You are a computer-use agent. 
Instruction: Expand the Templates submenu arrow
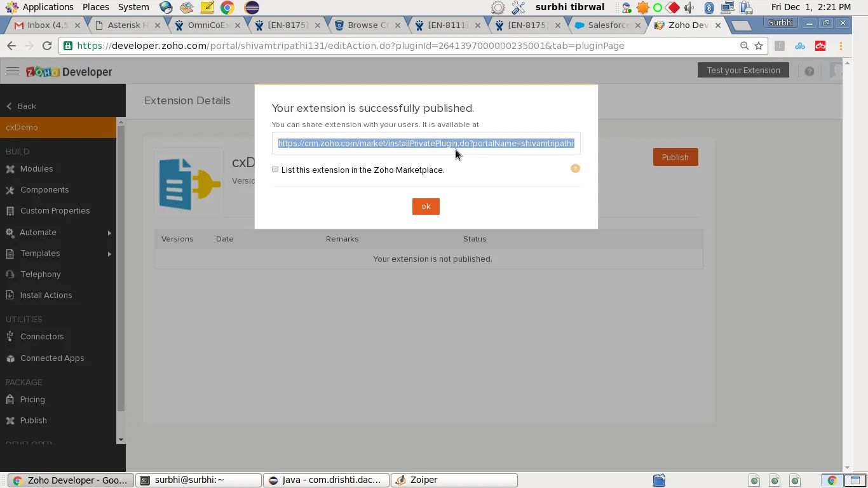109,254
